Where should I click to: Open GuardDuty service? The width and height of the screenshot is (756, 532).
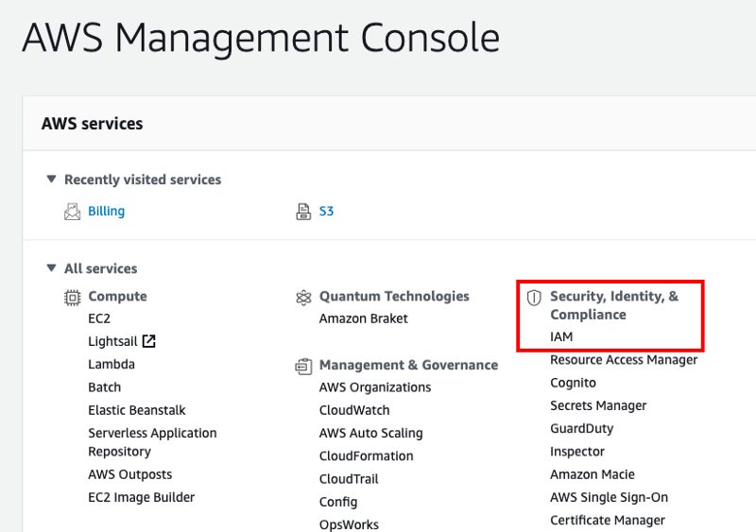coord(582,429)
